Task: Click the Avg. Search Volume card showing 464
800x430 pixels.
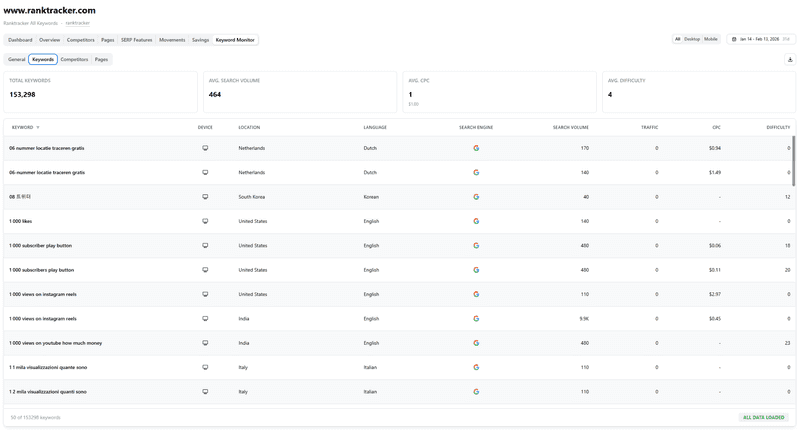Action: [300, 92]
